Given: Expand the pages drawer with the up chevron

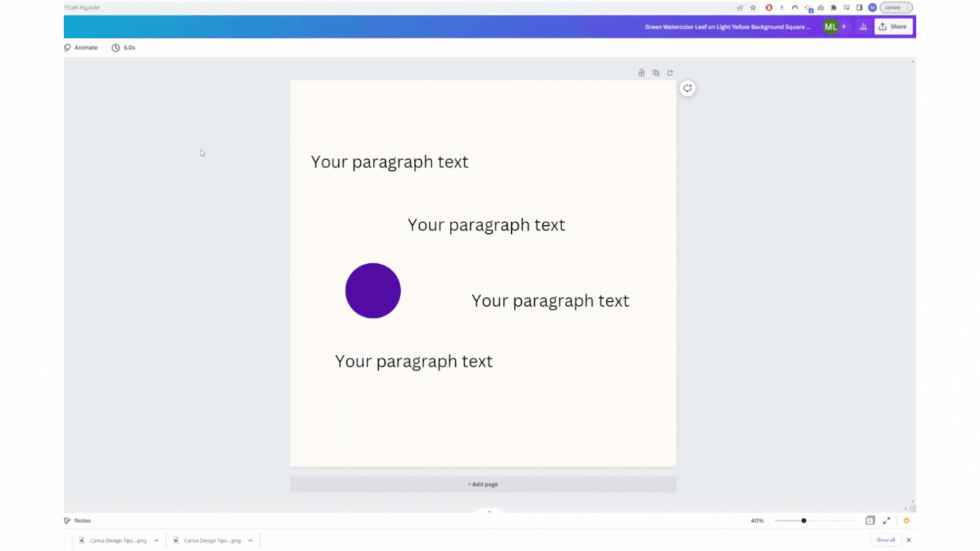Looking at the screenshot, I should [489, 512].
